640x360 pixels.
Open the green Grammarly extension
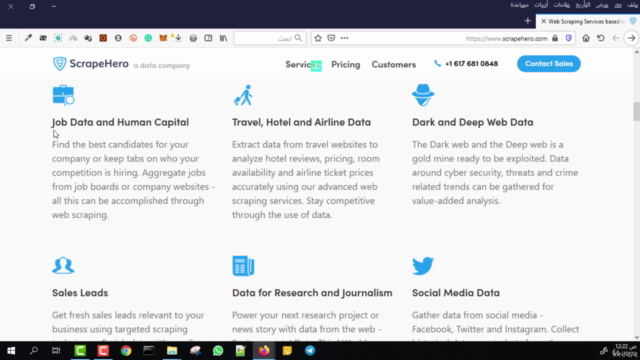148,38
